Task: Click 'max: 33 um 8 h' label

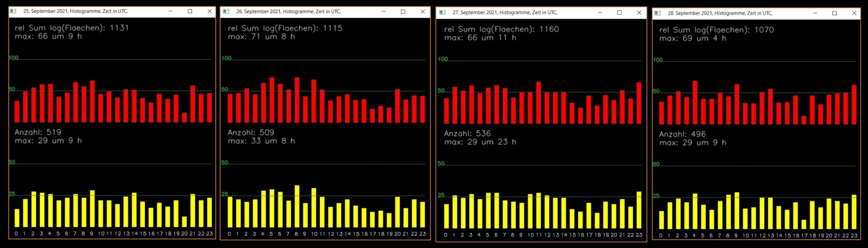Action: [261, 141]
